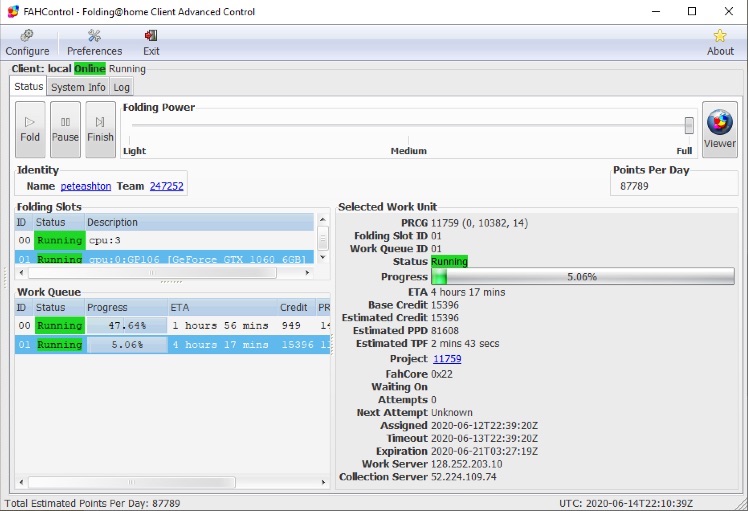Image resolution: width=748 pixels, height=511 pixels.
Task: Open the About star icon
Action: [720, 36]
